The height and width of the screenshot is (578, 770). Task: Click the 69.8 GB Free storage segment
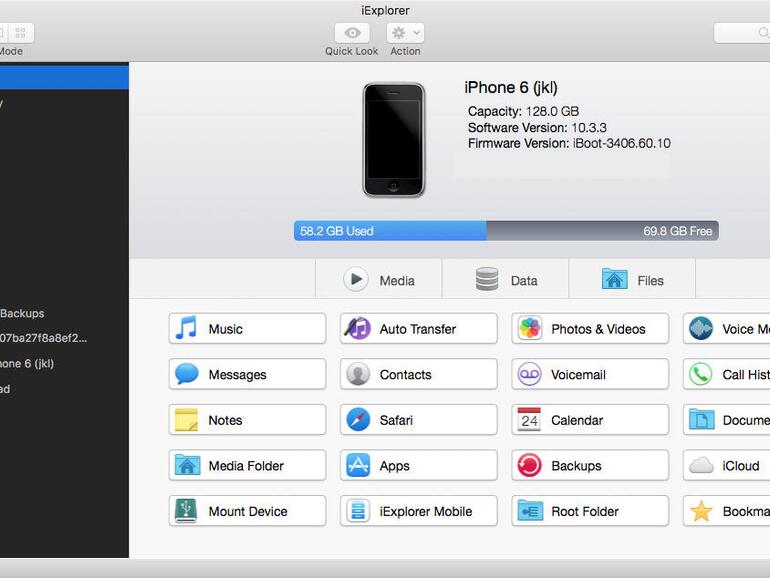(x=603, y=231)
